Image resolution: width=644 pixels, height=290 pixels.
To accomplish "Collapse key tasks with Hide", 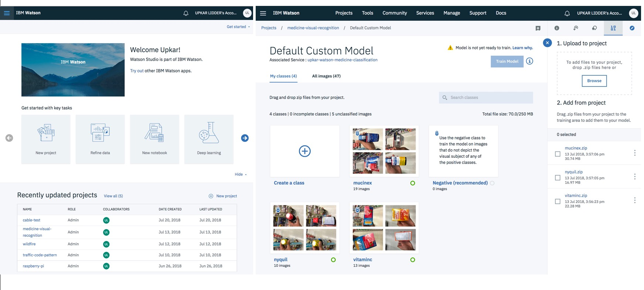I will pyautogui.click(x=241, y=174).
